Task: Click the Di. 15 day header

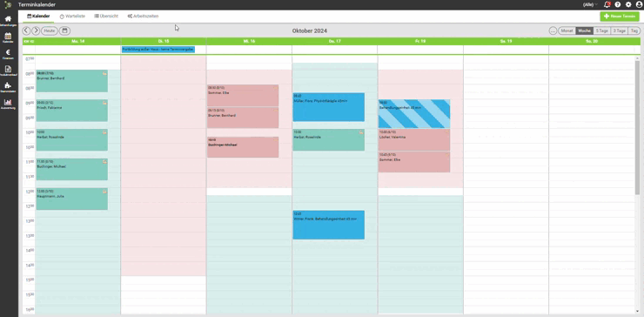Action: pos(164,42)
